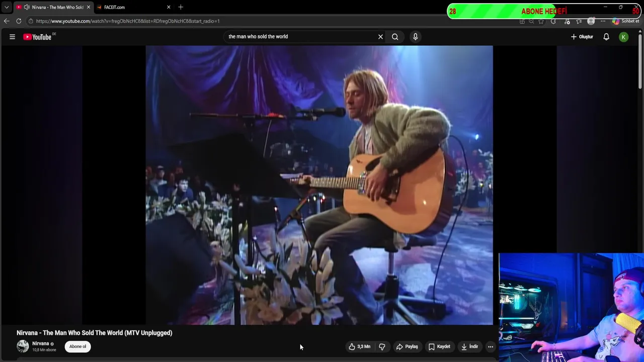Open browser extensions puzzle icon
The height and width of the screenshot is (362, 644).
coord(553,21)
